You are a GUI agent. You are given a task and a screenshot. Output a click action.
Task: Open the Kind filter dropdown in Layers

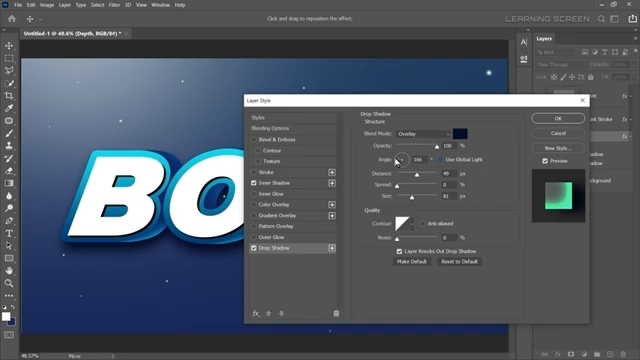(x=556, y=52)
